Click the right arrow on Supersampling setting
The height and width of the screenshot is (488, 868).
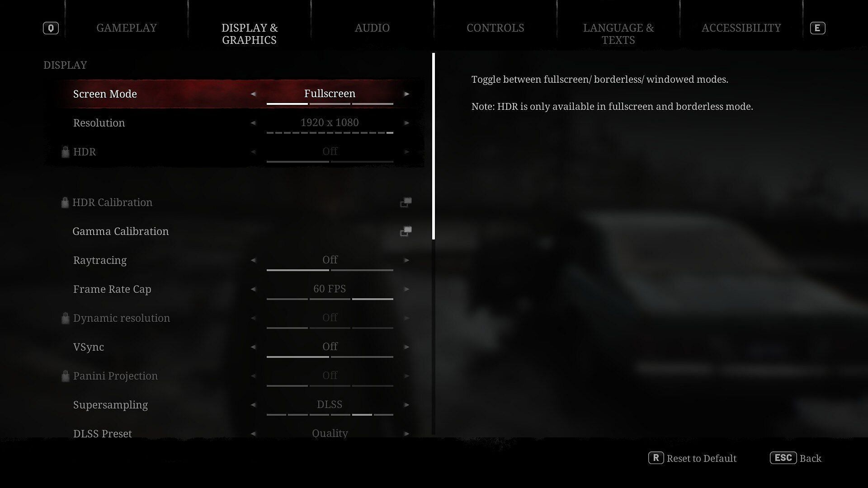(406, 404)
